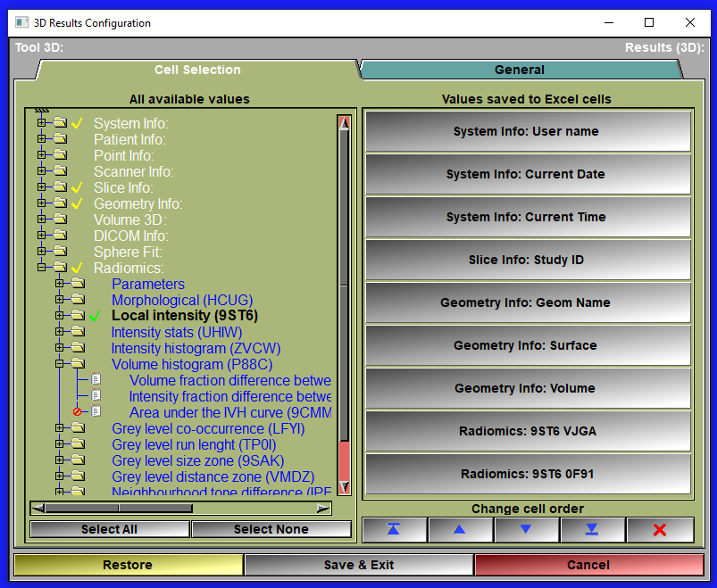Click the red prohibited mark beside Area under IVH

[x=78, y=412]
